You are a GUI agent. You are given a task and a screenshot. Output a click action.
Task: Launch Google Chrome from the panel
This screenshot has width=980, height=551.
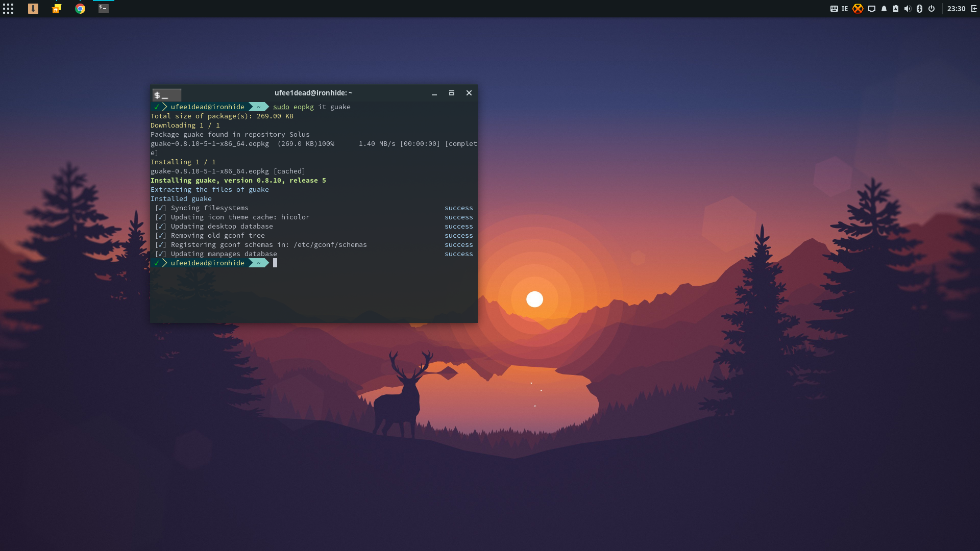click(x=80, y=9)
